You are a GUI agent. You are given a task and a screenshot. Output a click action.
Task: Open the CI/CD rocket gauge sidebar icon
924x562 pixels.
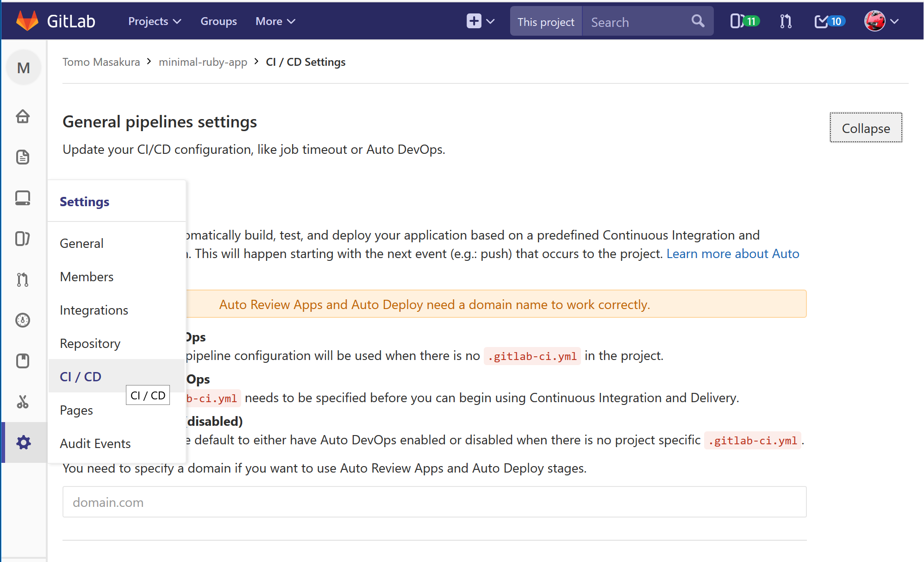23,320
